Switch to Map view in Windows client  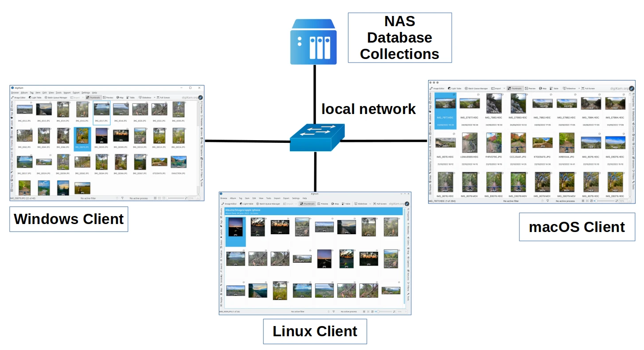click(119, 97)
